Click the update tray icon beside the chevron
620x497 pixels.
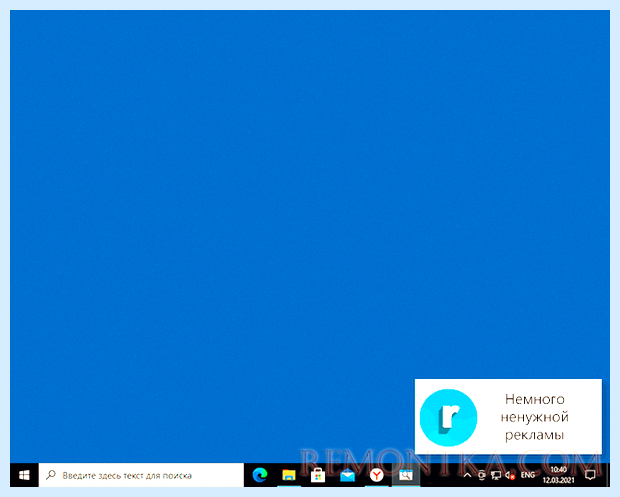click(482, 475)
